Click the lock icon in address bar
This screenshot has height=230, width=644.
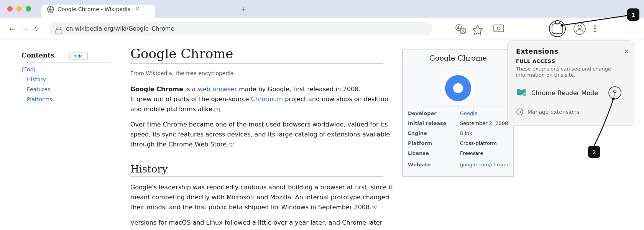pyautogui.click(x=59, y=30)
